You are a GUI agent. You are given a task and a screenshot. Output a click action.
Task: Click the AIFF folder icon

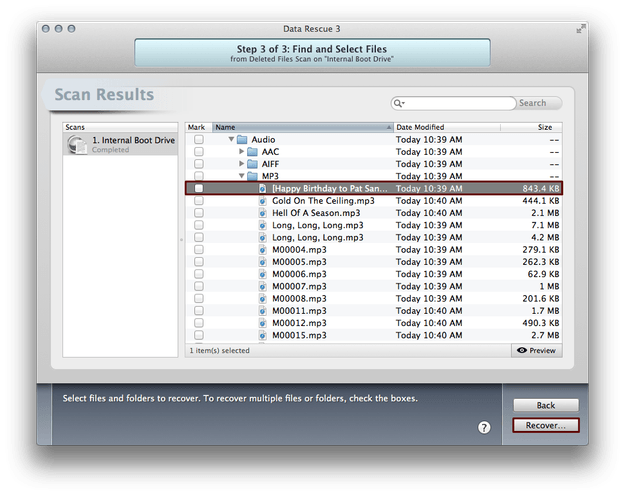click(252, 164)
